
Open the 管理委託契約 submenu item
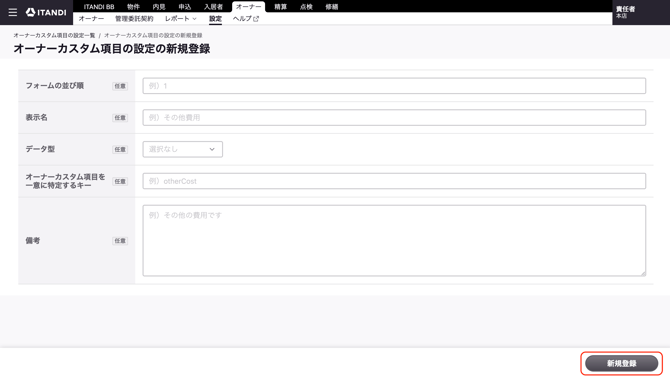coord(134,19)
